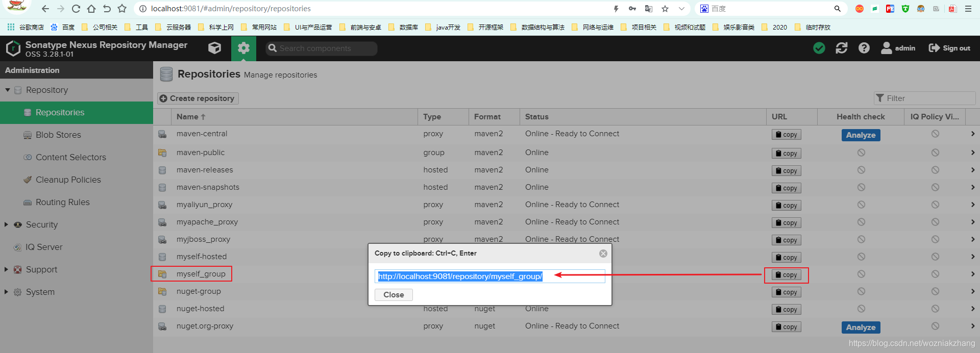This screenshot has width=980, height=353.
Task: Reload the page with browser refresh icon
Action: coord(76,9)
